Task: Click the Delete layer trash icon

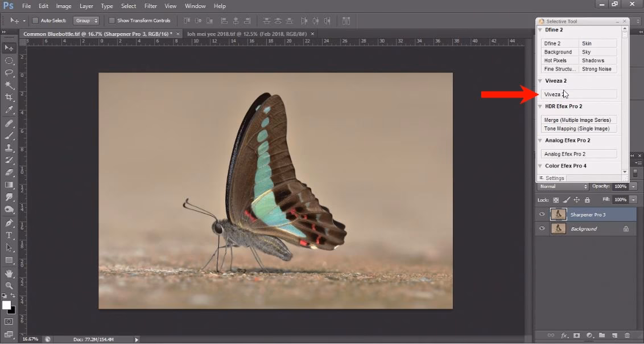Action: (628, 336)
